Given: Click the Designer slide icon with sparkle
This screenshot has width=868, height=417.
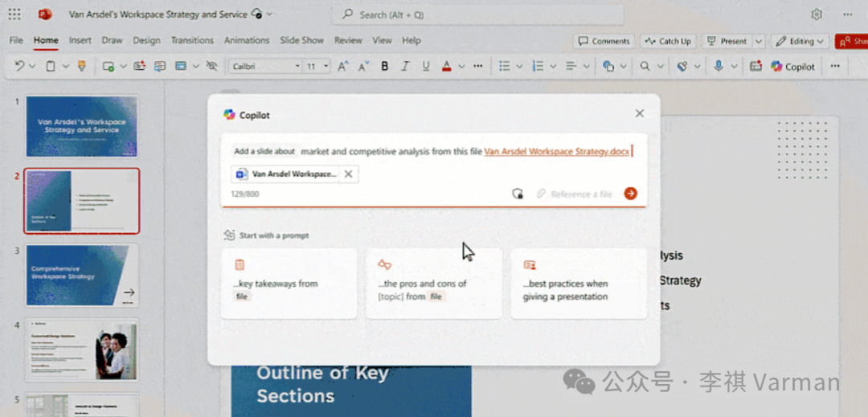Looking at the screenshot, I should pos(139,67).
